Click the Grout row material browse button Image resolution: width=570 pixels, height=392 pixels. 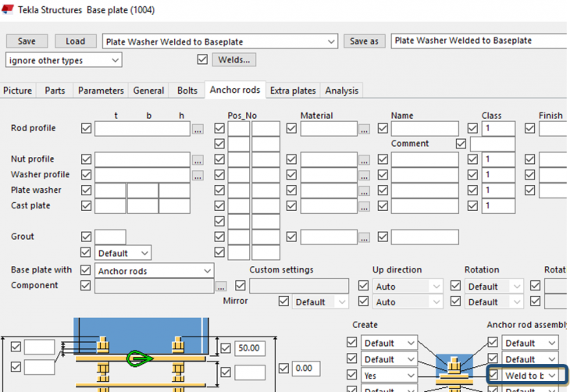click(x=364, y=237)
